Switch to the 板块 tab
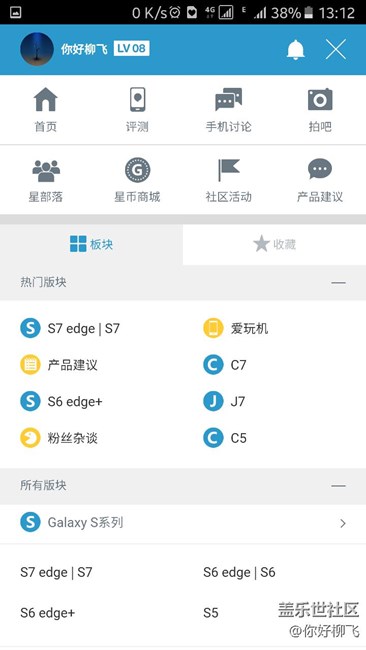Image resolution: width=366 pixels, height=650 pixels. pos(91,245)
